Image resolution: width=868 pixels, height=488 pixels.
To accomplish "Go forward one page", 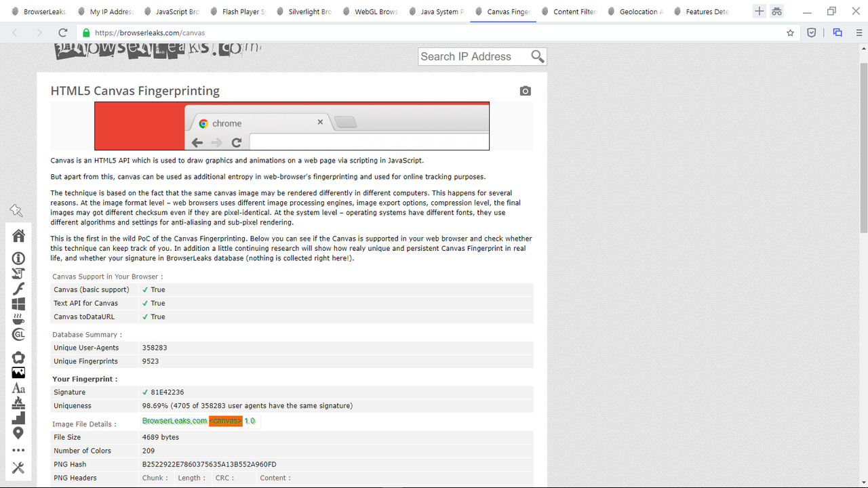I will (39, 33).
